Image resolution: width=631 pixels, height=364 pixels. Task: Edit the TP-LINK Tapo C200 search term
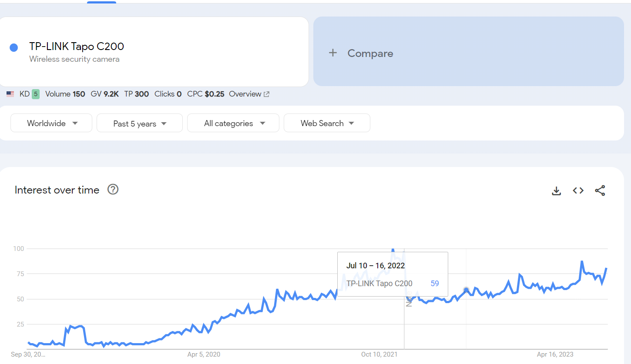[77, 47]
